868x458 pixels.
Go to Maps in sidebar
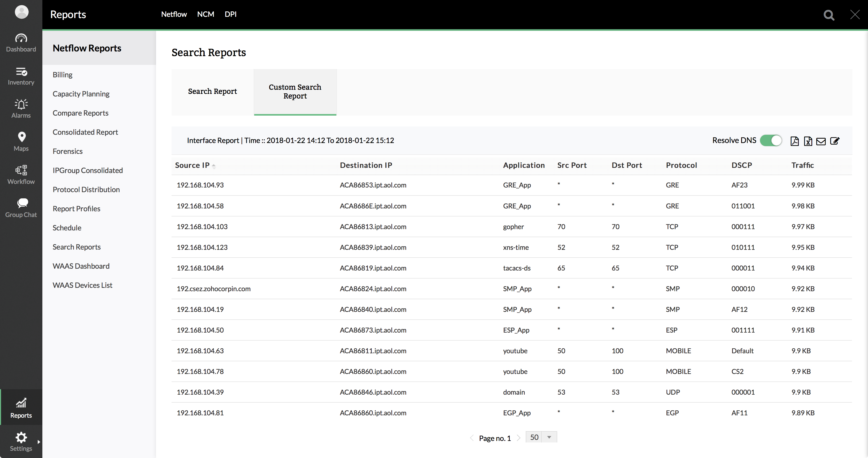click(x=21, y=141)
